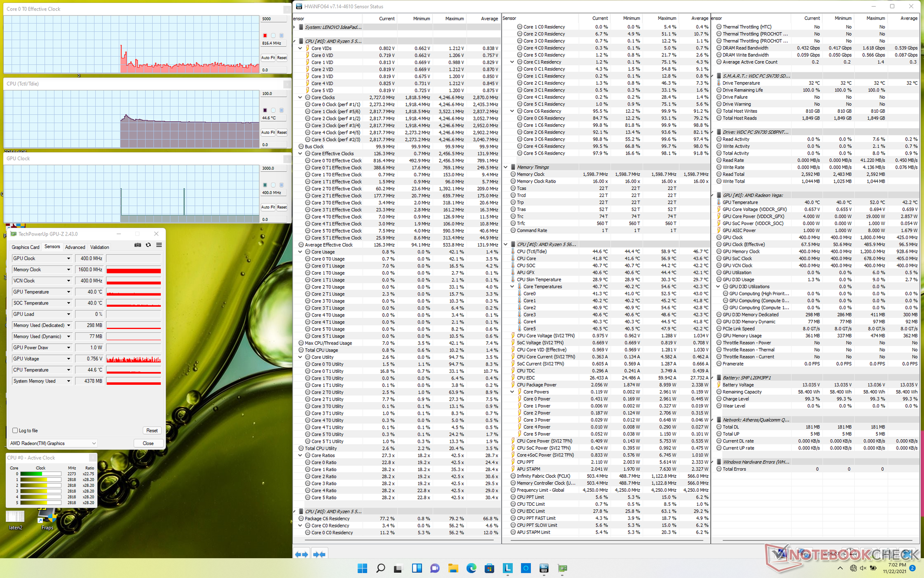Click the GPU-Z refresh icon

(148, 245)
